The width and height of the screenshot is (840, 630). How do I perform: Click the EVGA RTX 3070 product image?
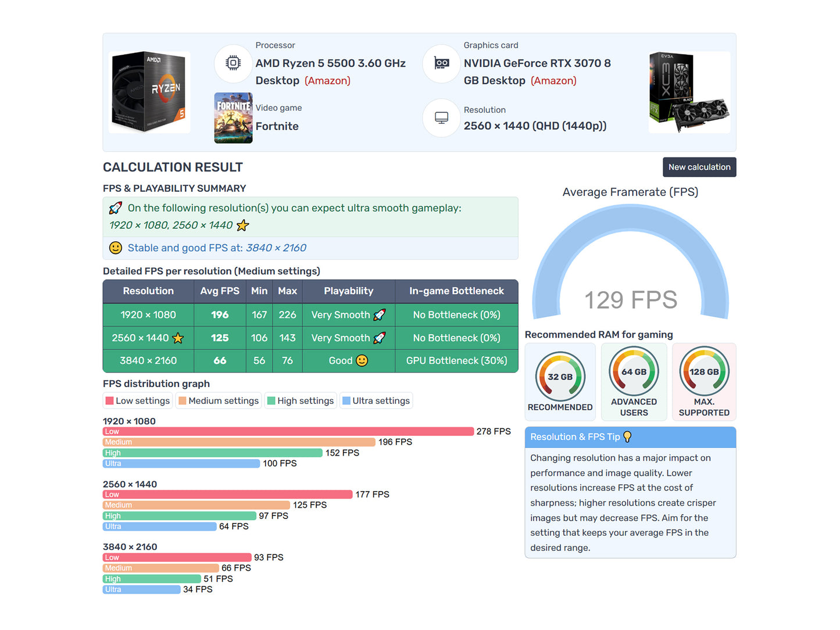[689, 92]
